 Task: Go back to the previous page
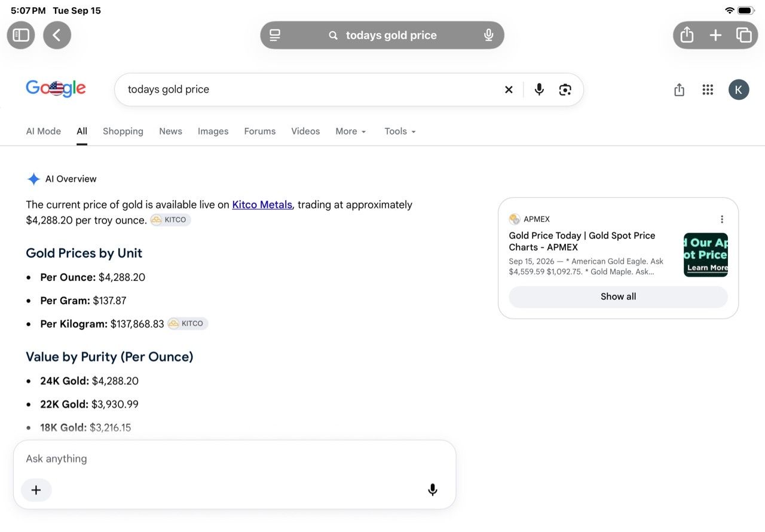coord(57,35)
